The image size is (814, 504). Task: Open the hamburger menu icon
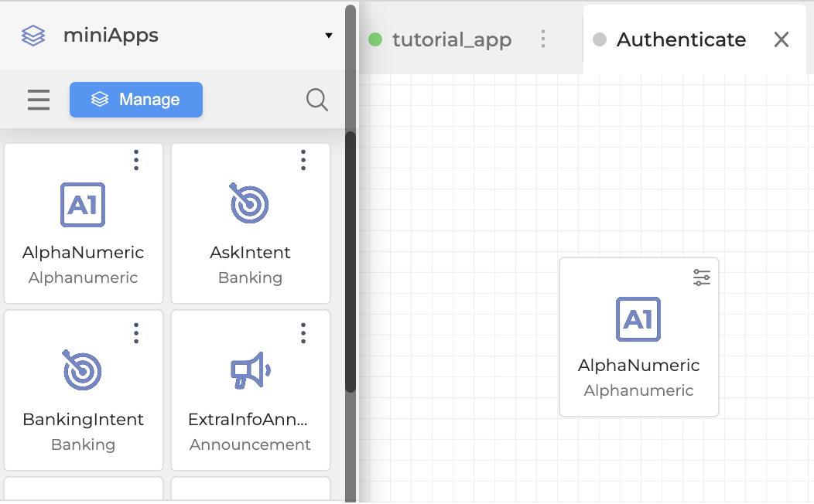(39, 100)
